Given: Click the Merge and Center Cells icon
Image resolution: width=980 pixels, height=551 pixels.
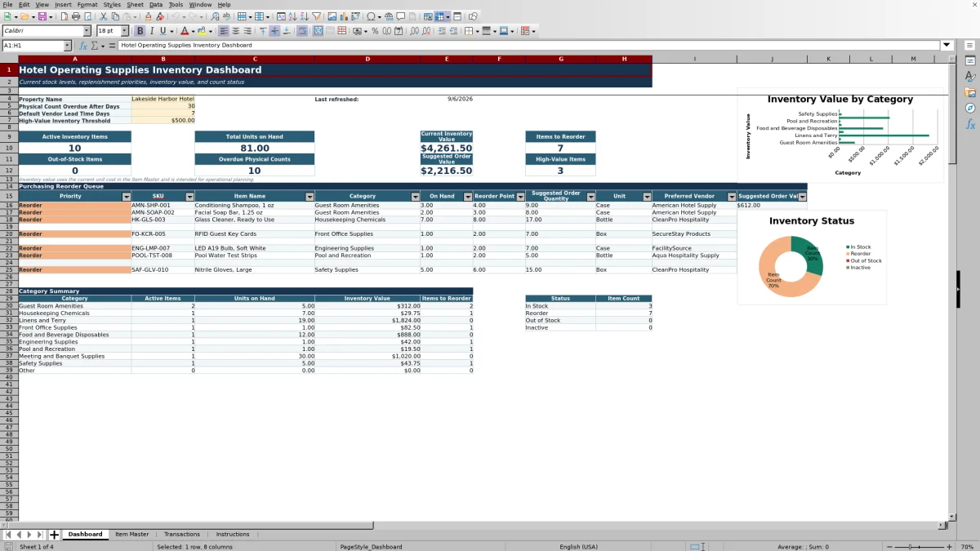Looking at the screenshot, I should [317, 31].
